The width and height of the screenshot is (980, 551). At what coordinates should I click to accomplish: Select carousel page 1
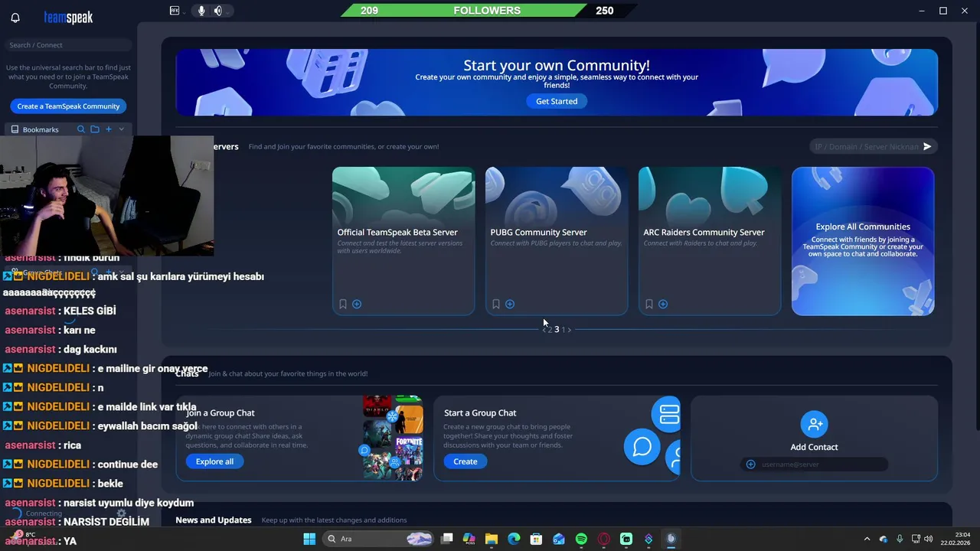563,330
